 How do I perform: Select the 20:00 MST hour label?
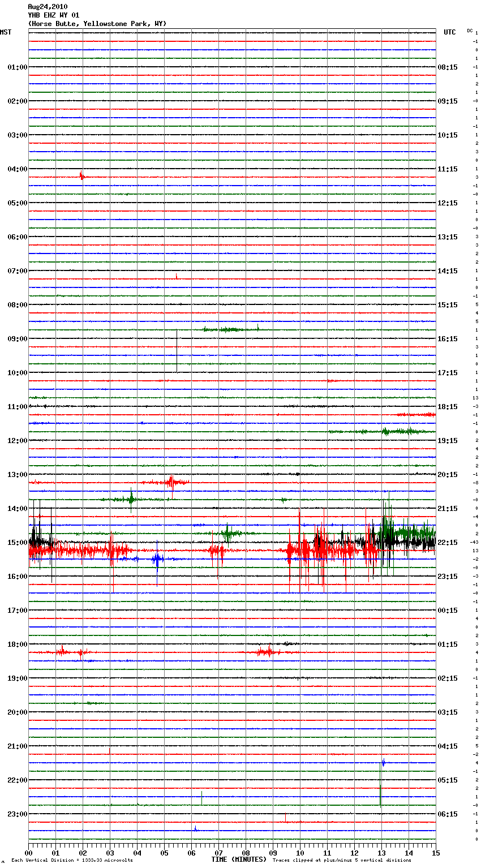18,712
